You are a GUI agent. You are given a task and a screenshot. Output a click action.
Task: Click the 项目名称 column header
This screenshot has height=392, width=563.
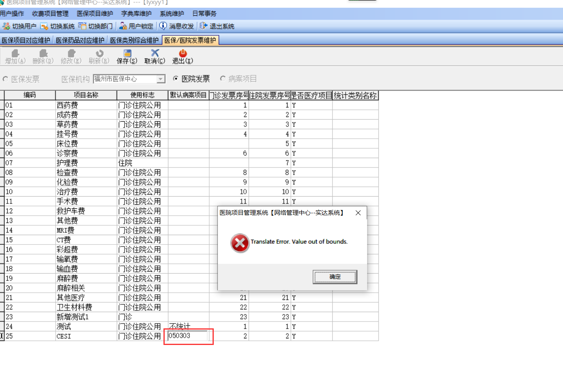[x=86, y=95]
